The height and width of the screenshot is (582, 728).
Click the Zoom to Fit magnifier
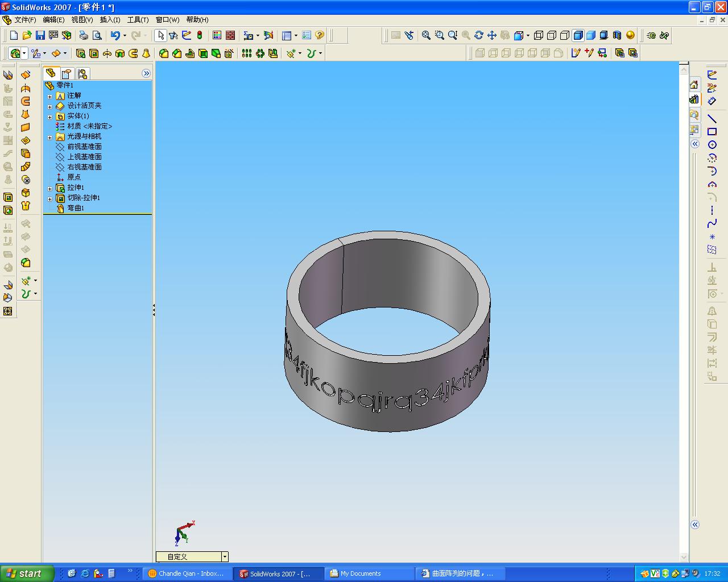click(426, 35)
